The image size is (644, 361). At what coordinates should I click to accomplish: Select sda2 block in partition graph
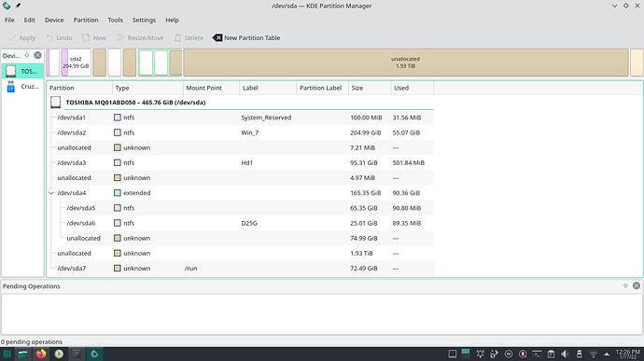pos(76,62)
